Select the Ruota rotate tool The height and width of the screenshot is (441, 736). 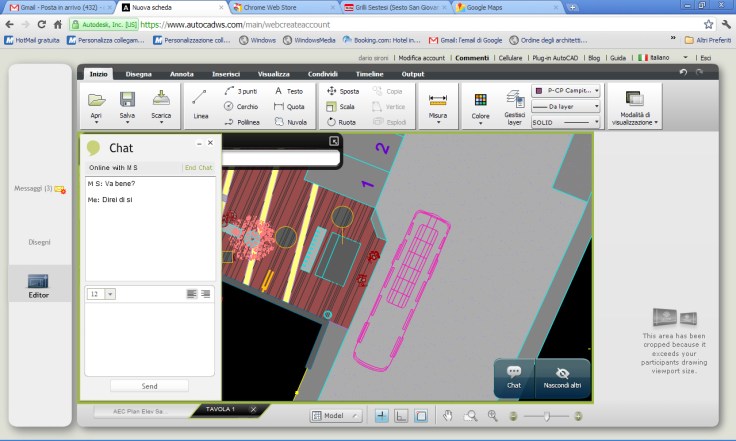(x=342, y=121)
